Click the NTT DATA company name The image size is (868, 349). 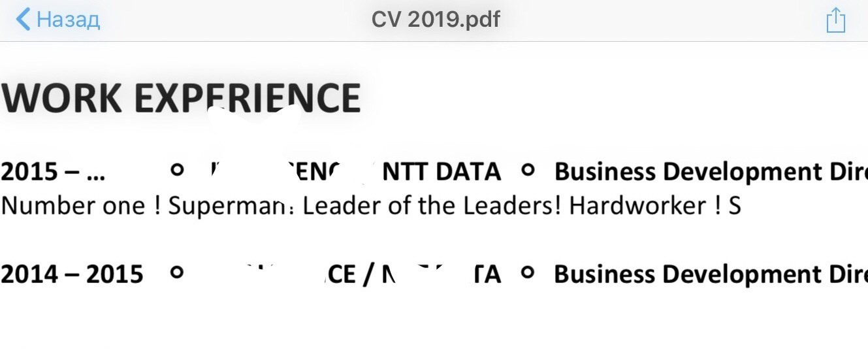click(x=442, y=172)
